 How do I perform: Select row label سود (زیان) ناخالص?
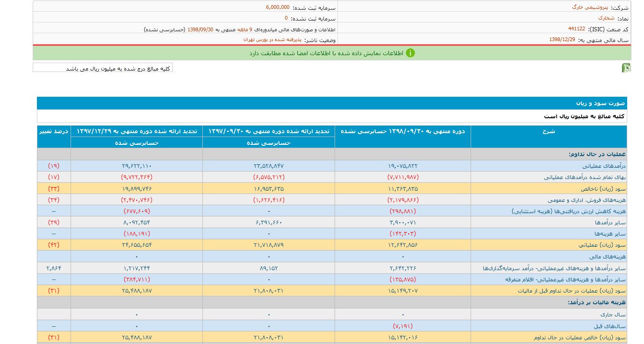602,188
